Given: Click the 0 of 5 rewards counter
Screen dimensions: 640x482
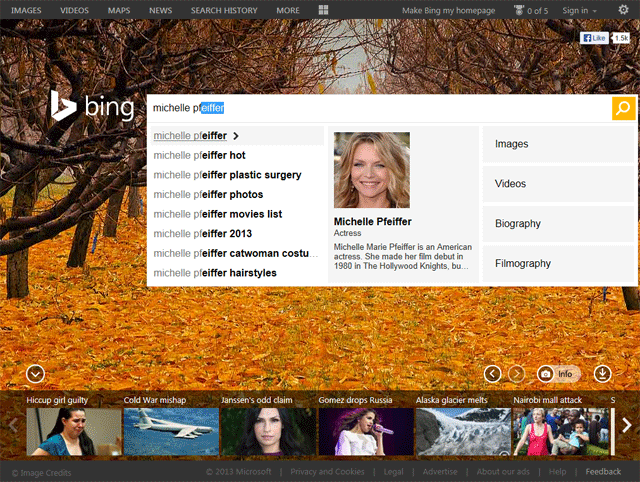Looking at the screenshot, I should [537, 11].
